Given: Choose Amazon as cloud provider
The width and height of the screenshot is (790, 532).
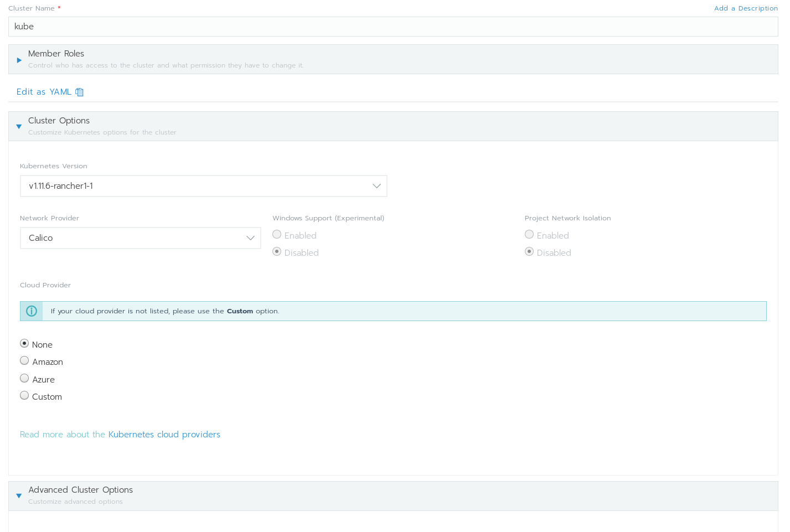Looking at the screenshot, I should (x=24, y=361).
